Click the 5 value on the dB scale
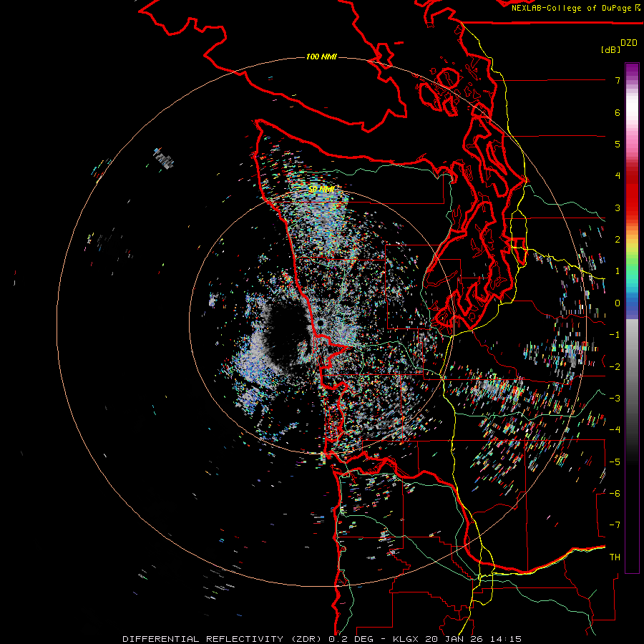 click(x=618, y=144)
